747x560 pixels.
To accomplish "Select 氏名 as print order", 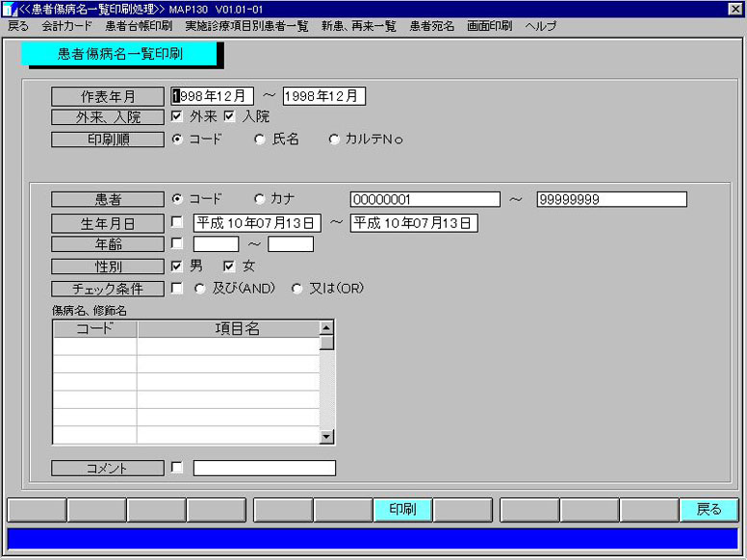I will click(260, 140).
